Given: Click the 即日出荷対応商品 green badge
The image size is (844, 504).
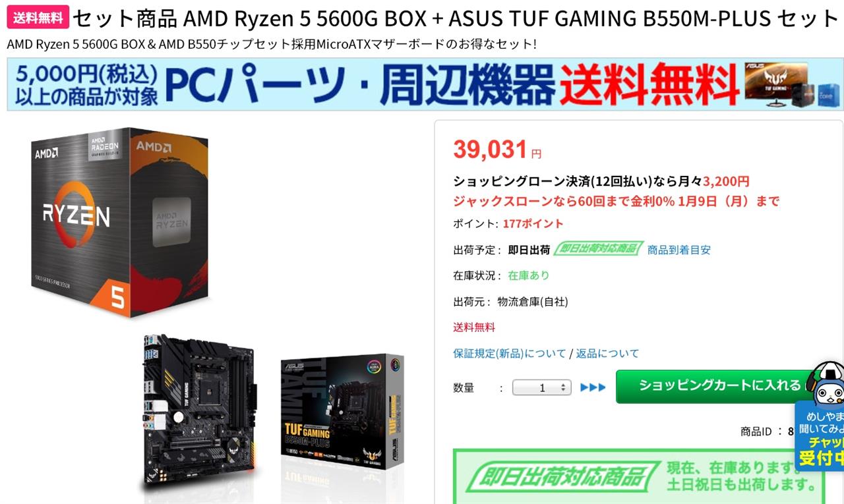Looking at the screenshot, I should 599,249.
